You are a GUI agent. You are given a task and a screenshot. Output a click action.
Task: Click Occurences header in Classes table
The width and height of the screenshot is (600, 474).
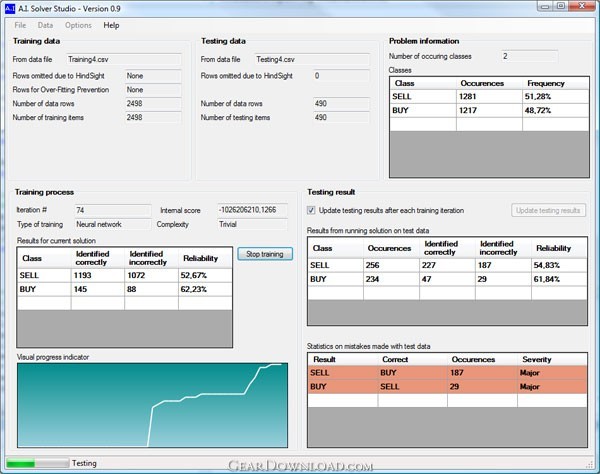pos(489,83)
